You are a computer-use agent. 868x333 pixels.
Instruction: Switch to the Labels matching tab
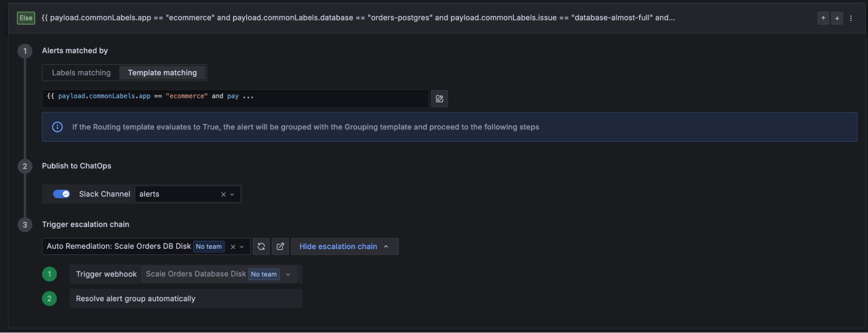pos(81,73)
